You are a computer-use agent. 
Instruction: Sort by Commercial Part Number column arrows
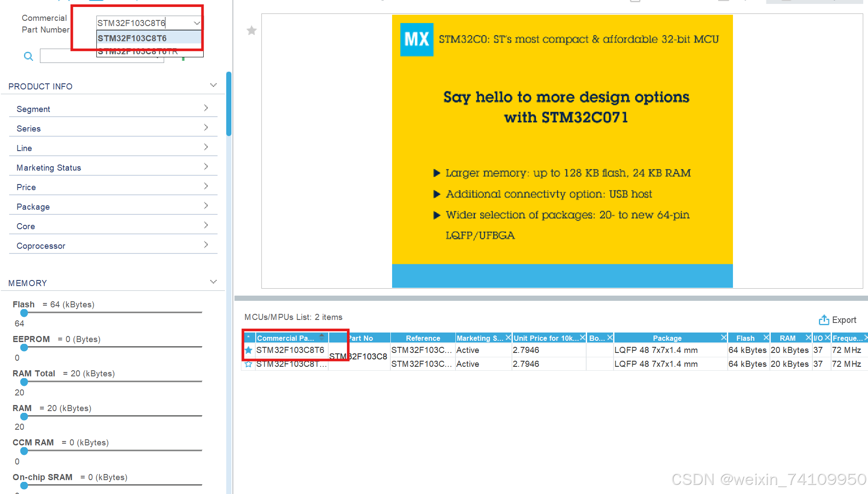coord(322,336)
